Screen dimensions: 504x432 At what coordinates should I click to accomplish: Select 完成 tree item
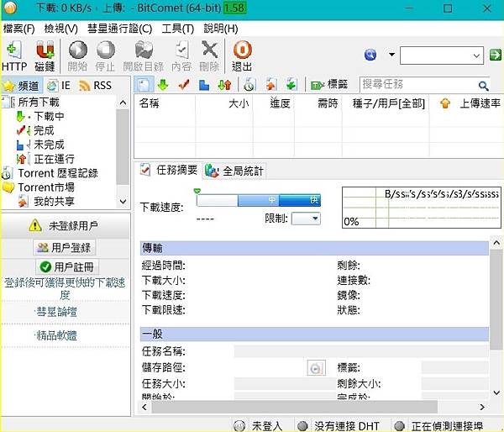coord(44,130)
